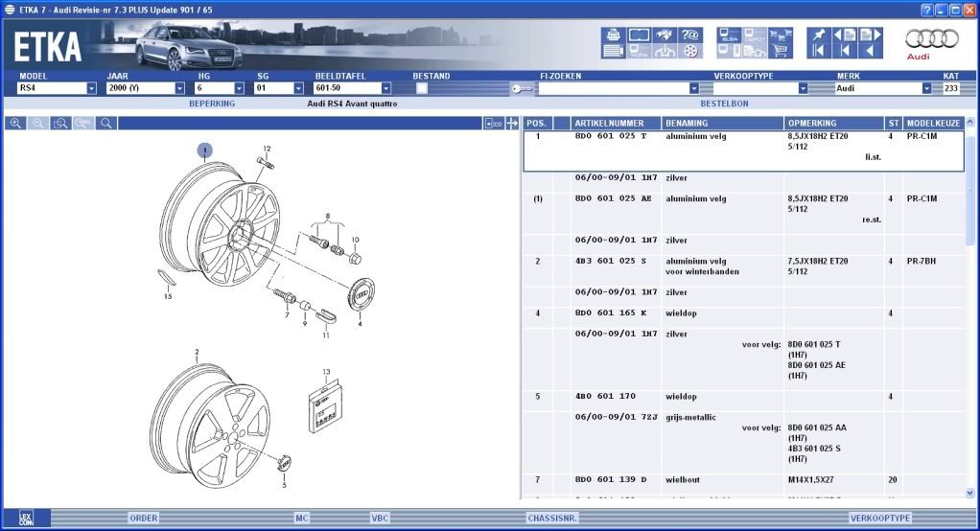Click the BESTELBON link
Viewport: 980px width, 531px height.
[724, 104]
